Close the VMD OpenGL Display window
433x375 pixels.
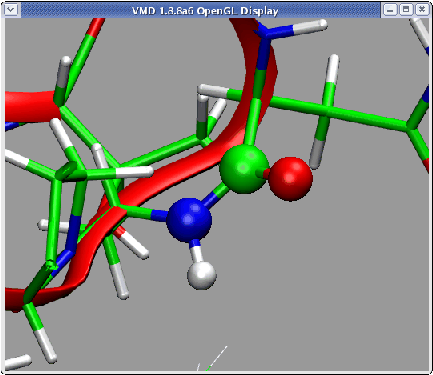422,10
